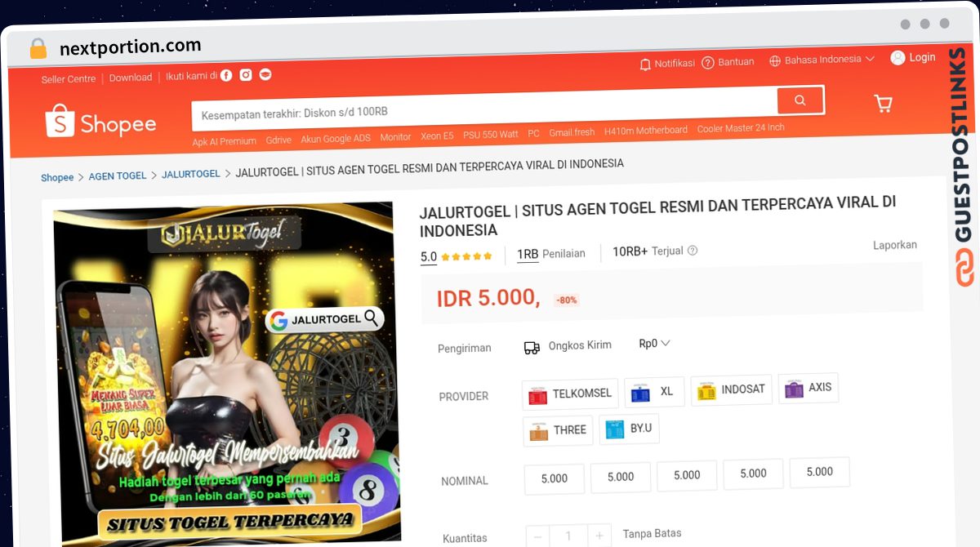
Task: Click suggested search Cooler Master 24 Inch
Action: point(741,128)
